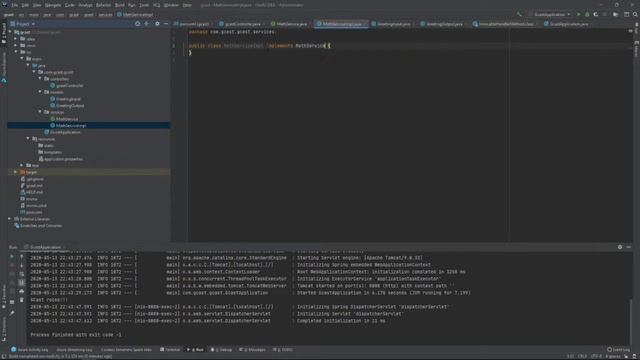The height and width of the screenshot is (360, 640).
Task: Click pin tab icon in Run panel
Action: tap(12, 313)
